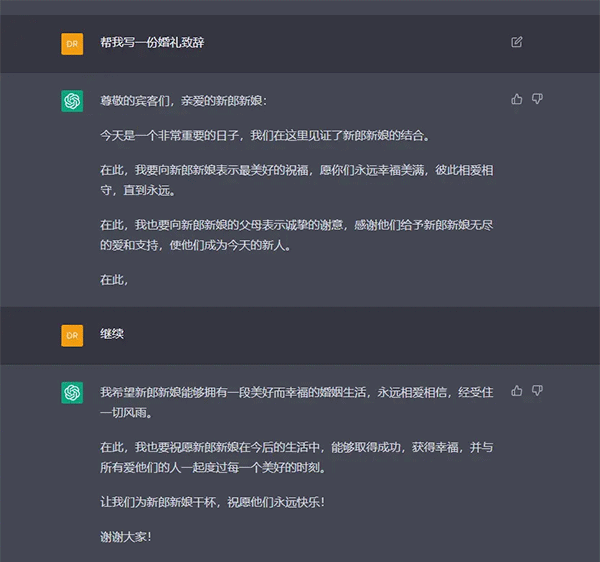Click the toast line 让我们为新郎新娘干杯

point(212,502)
